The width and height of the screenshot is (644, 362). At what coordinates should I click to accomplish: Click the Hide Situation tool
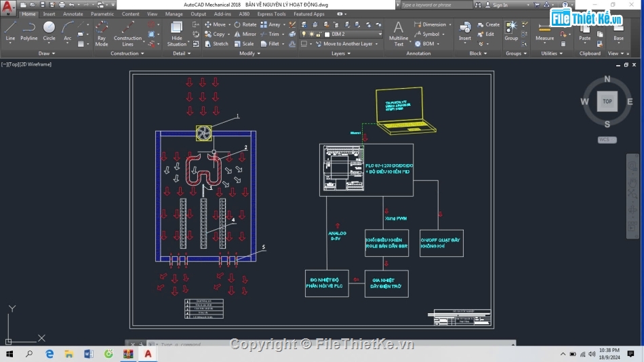click(177, 34)
